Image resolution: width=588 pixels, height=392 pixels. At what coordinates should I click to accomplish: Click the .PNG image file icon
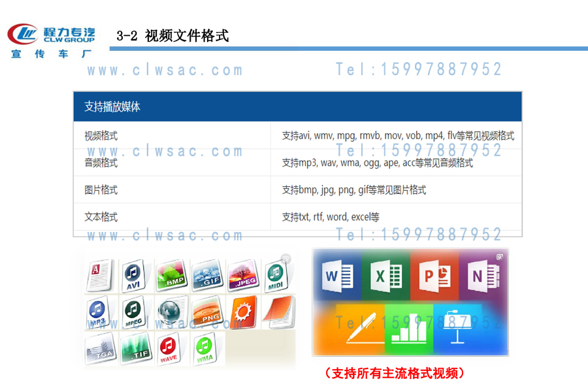pos(206,313)
